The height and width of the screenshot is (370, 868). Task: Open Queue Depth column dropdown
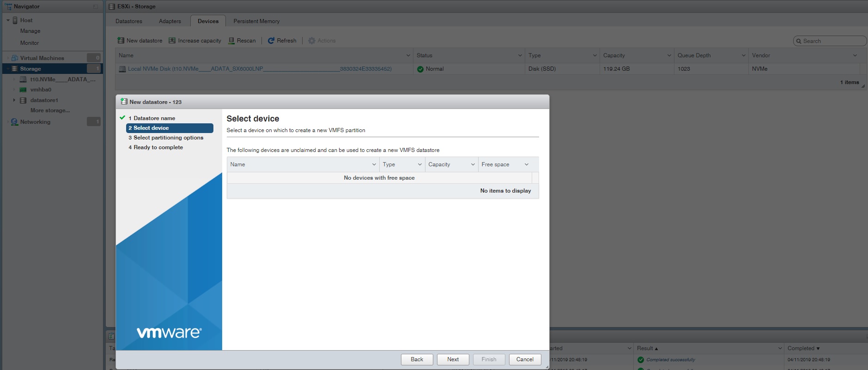pos(743,55)
